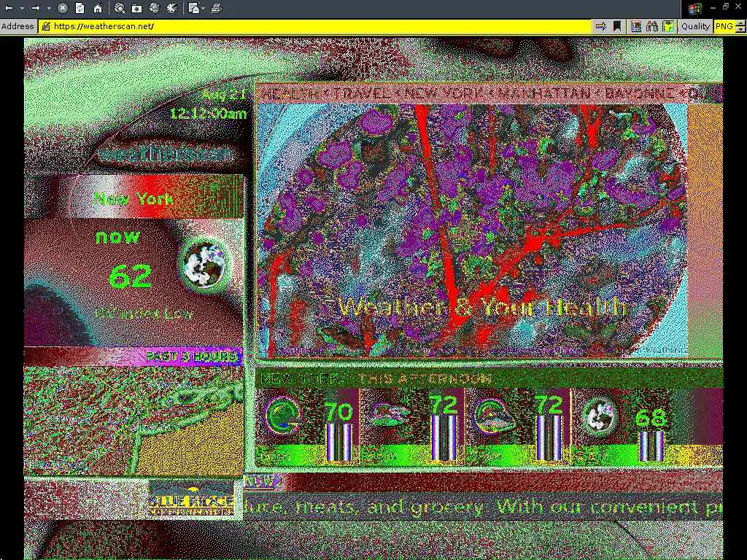Click the weatherscan logo
The image size is (747, 560).
[166, 154]
